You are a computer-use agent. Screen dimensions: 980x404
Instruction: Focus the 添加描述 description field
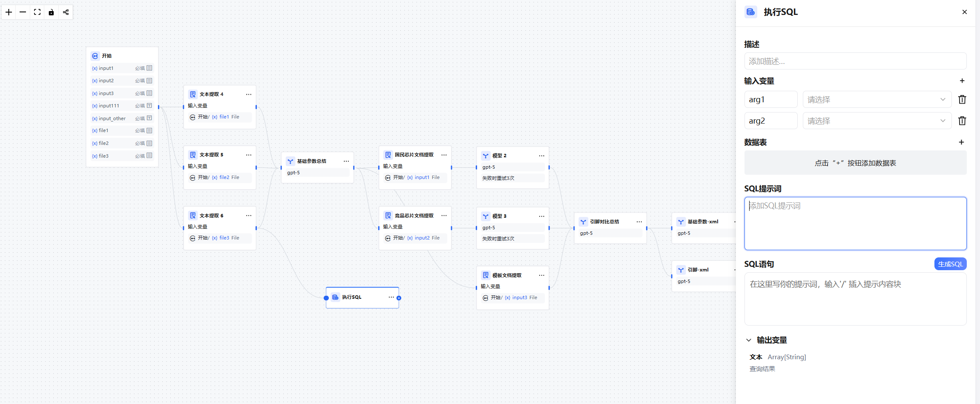coord(855,61)
